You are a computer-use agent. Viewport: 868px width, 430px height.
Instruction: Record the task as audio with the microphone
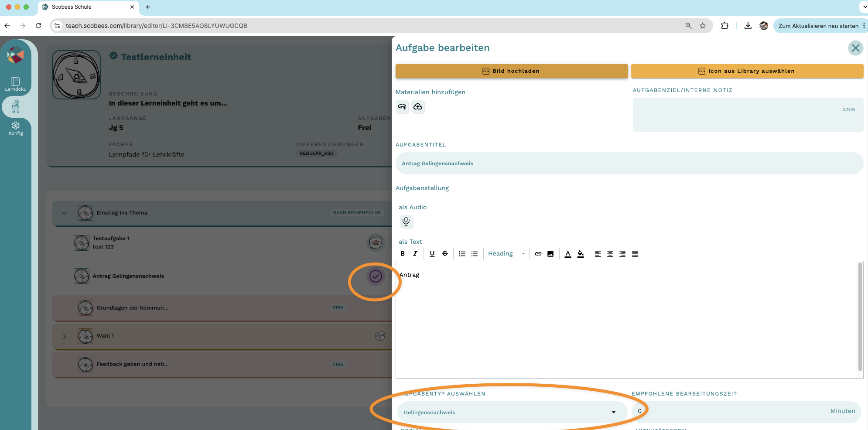point(406,222)
